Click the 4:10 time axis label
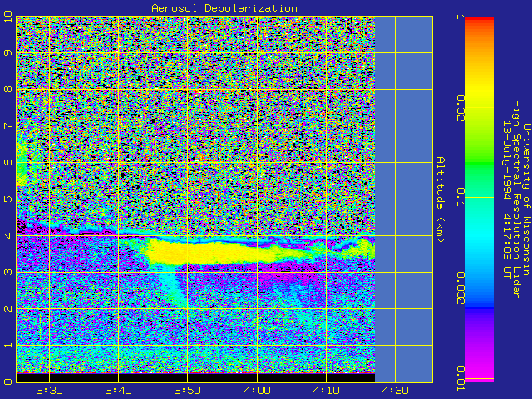The image size is (532, 399). 326,391
